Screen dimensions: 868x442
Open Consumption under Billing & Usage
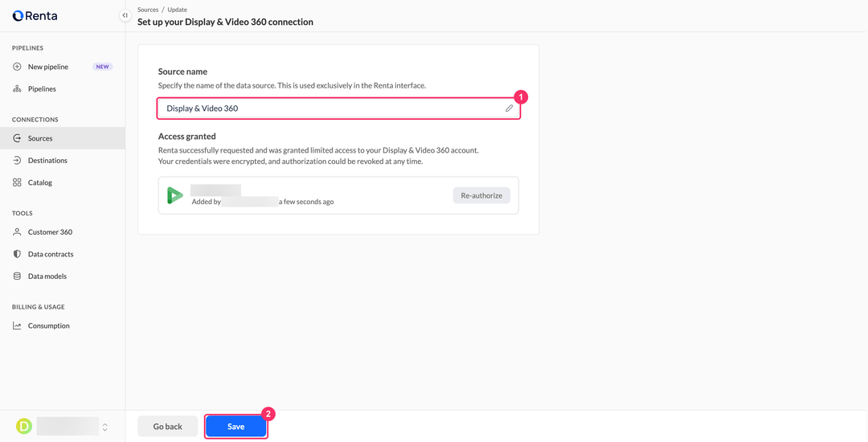[63, 325]
